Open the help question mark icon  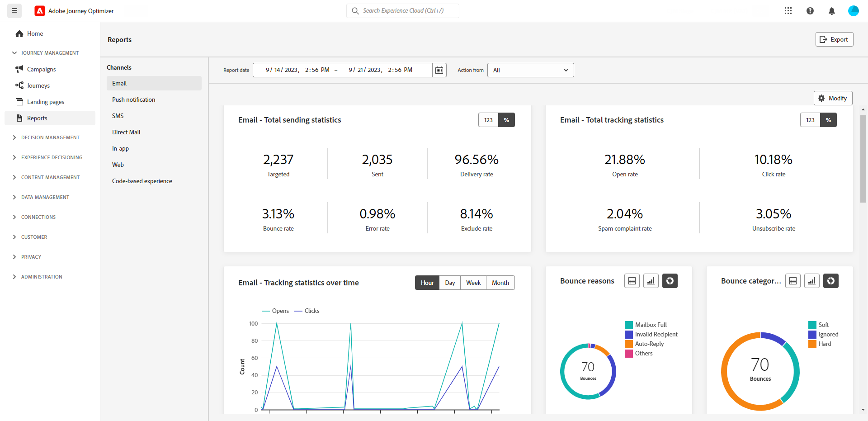coord(810,11)
